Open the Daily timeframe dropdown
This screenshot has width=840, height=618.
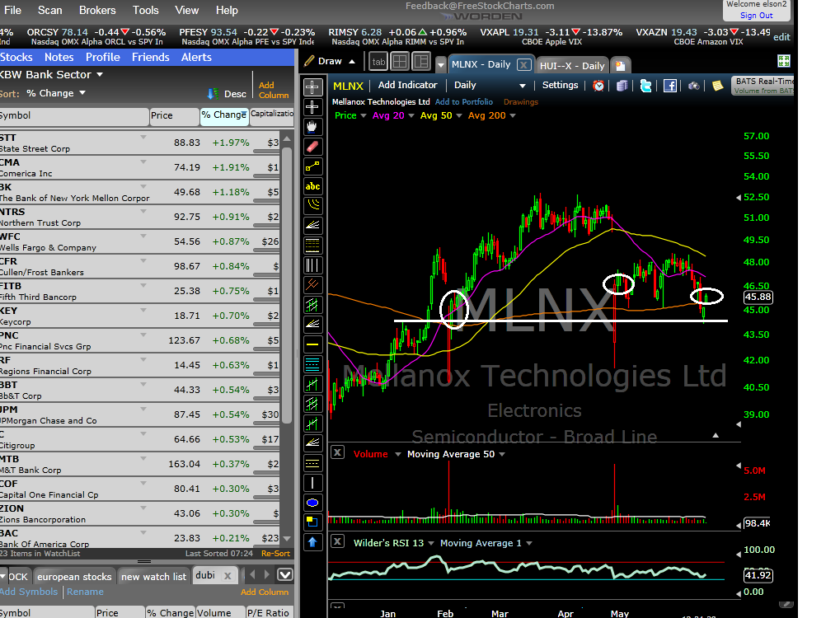(523, 86)
